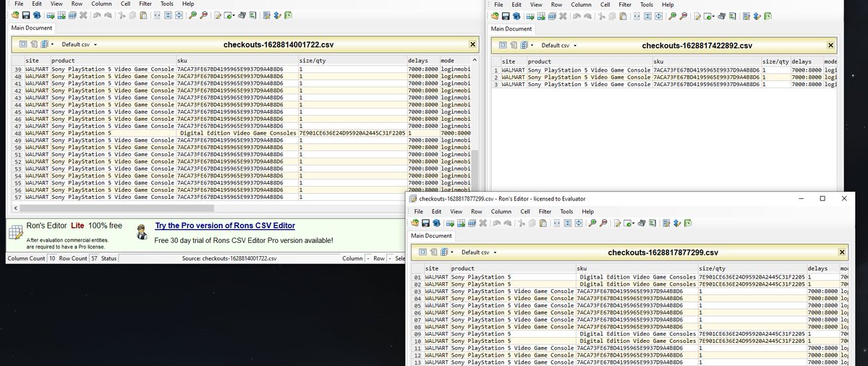Select row header 3 in checkouts-1628817422892 table

[x=495, y=85]
